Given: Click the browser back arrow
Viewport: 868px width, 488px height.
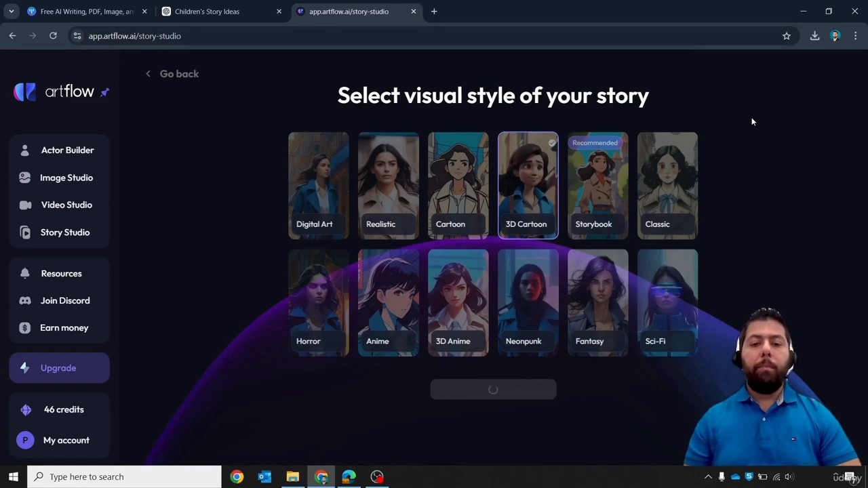Looking at the screenshot, I should (12, 36).
